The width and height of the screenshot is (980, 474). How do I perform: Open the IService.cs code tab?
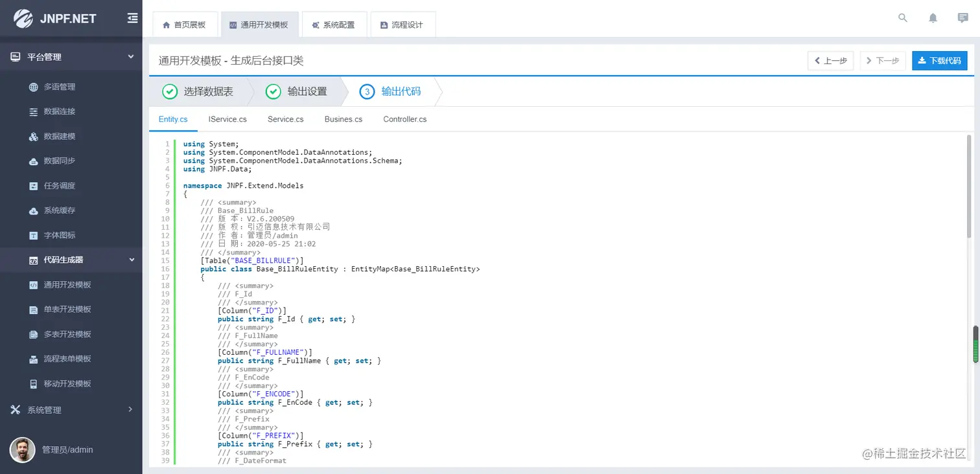(x=227, y=119)
